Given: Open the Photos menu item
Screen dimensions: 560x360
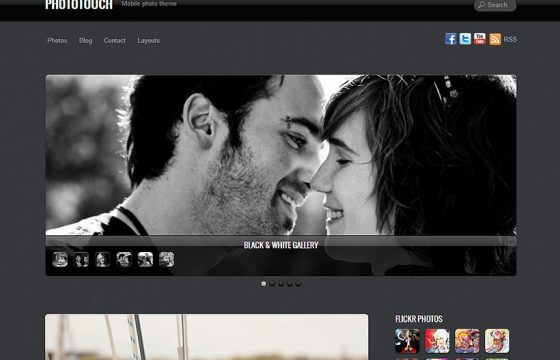Looking at the screenshot, I should (57, 40).
